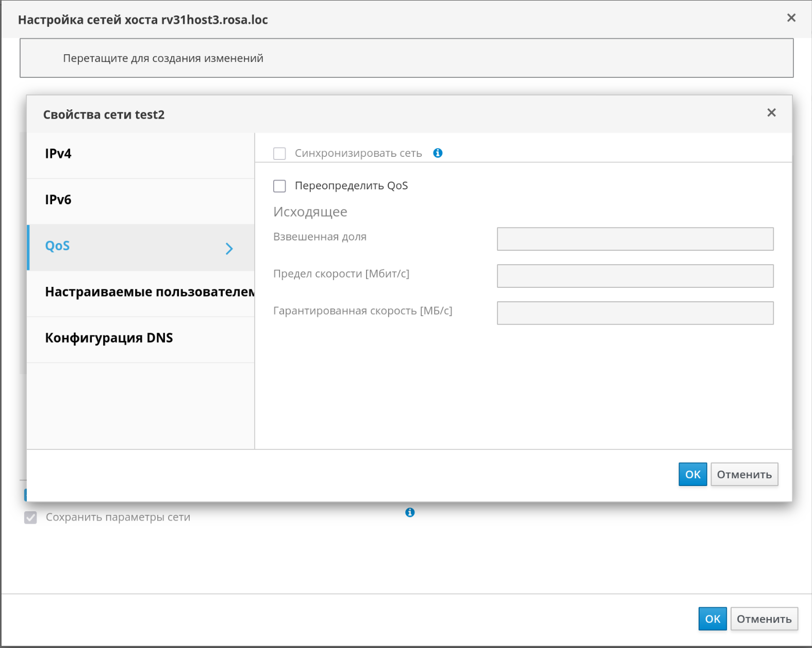This screenshot has width=812, height=648.
Task: Enable the Синхронизировать сеть checkbox
Action: tap(279, 154)
